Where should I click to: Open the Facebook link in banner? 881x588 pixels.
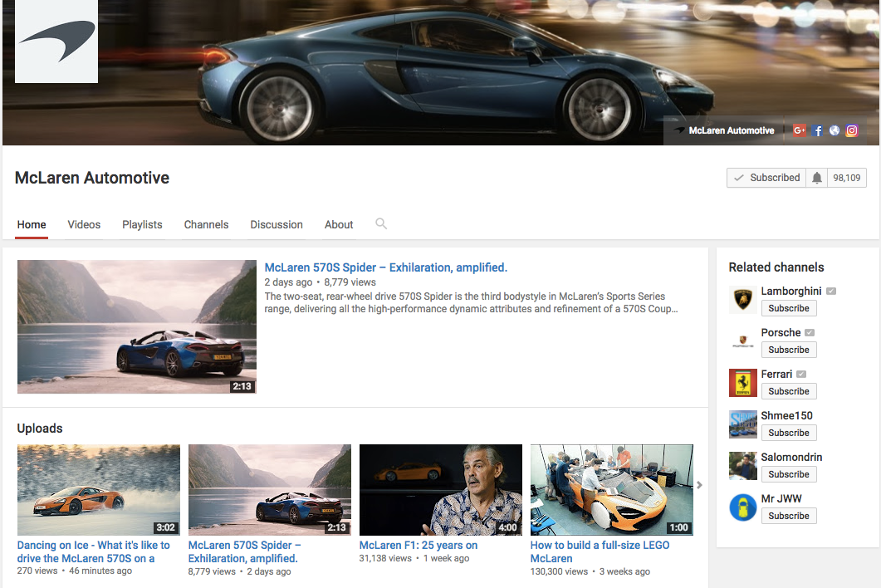tap(817, 130)
